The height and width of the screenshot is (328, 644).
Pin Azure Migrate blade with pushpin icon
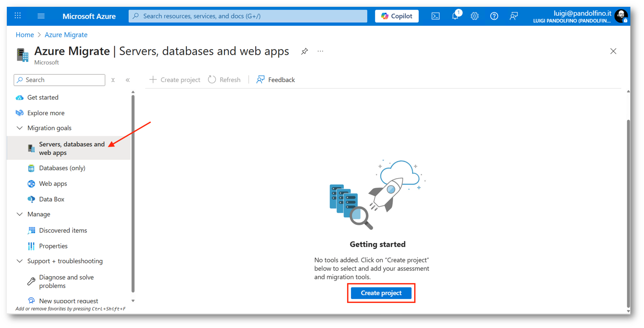tap(304, 51)
